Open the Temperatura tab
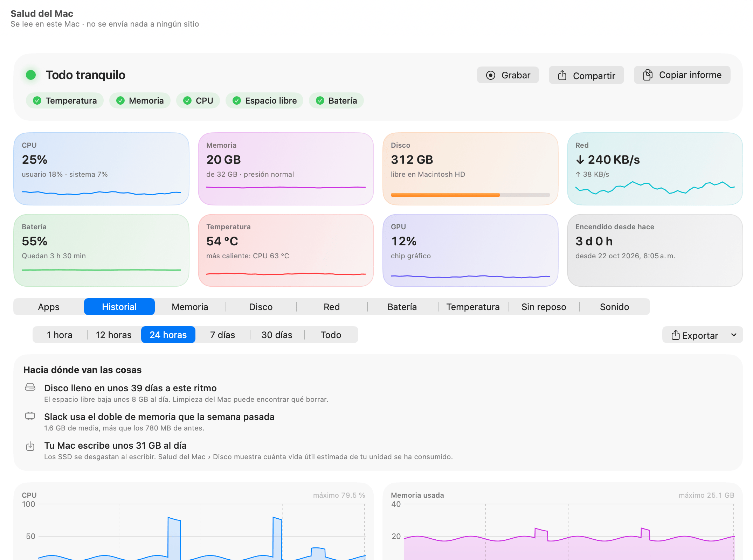This screenshot has width=753, height=560. 473,307
